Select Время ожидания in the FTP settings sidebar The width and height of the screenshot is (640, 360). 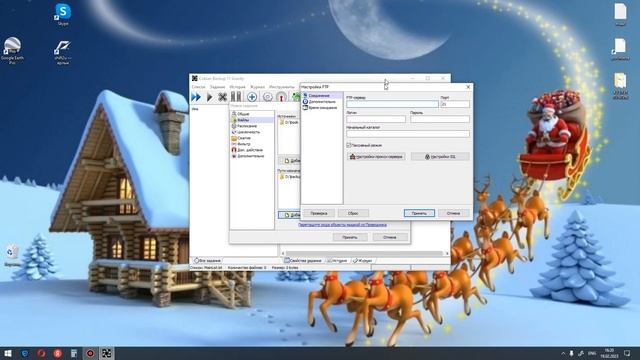pyautogui.click(x=322, y=108)
